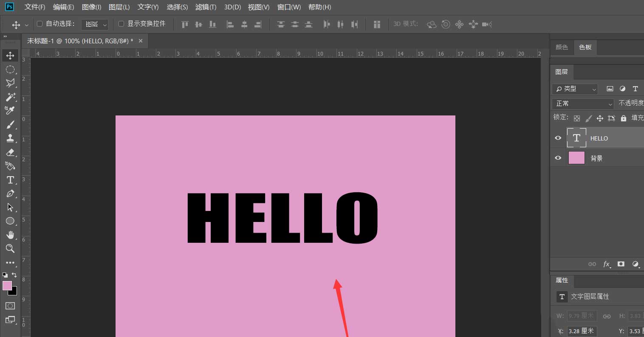
Task: Select the Zoom tool
Action: pyautogui.click(x=10, y=249)
